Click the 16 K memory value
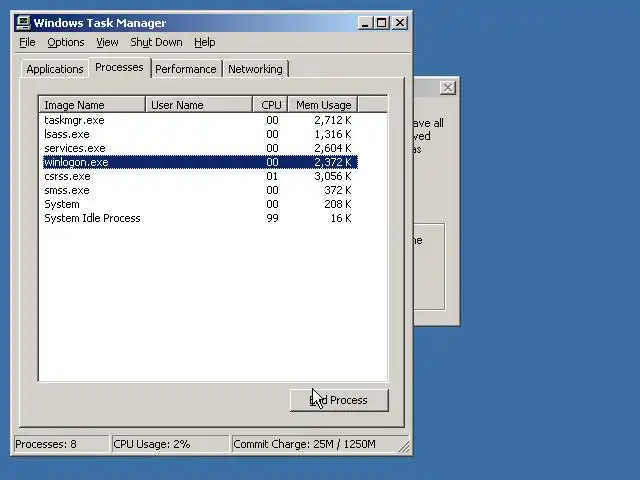 click(341, 218)
